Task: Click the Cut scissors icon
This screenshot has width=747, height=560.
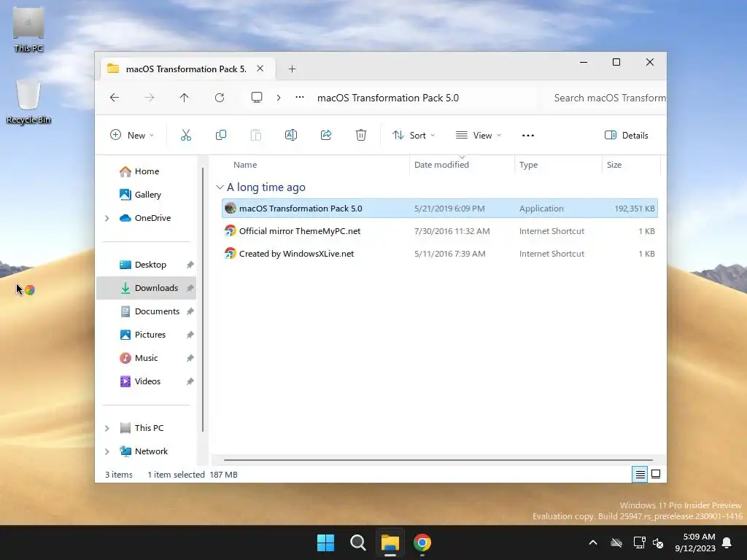Action: 186,135
